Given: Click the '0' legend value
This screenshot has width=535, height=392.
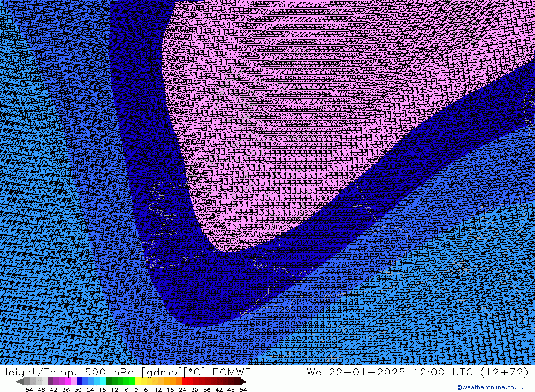Looking at the screenshot, I should (136, 390).
